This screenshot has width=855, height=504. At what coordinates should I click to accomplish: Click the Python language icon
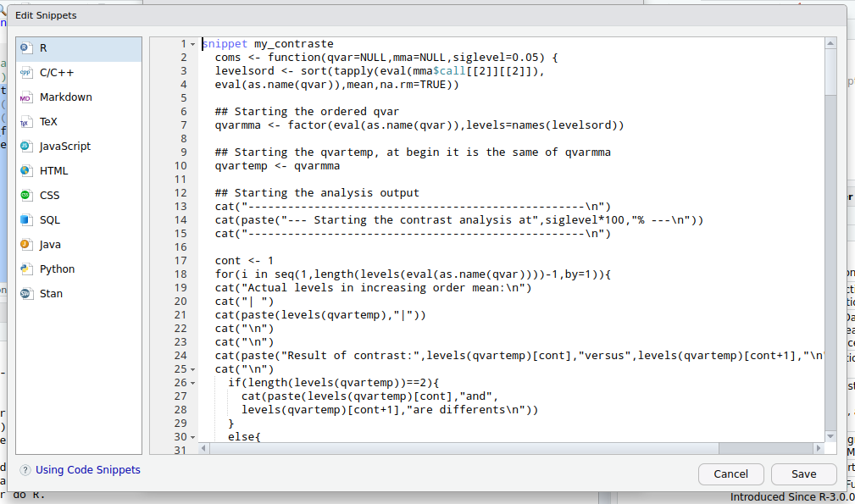click(25, 269)
